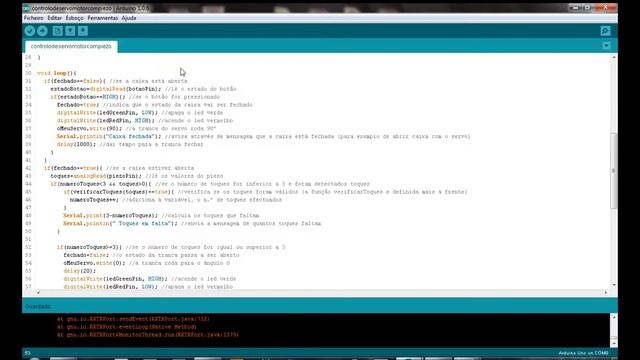Click the 'if(estadoBotao==HIGH){' line
Screen dimensions: 640x360
pos(135,97)
